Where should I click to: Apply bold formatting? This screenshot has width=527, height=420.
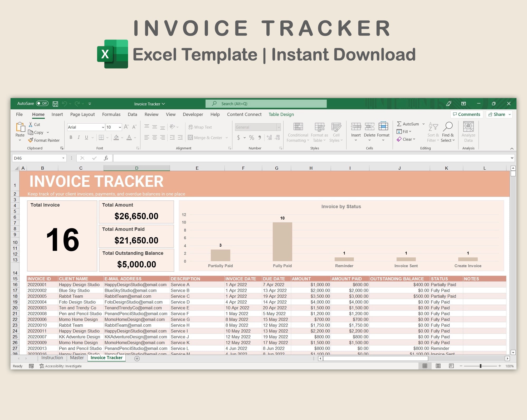tap(71, 137)
